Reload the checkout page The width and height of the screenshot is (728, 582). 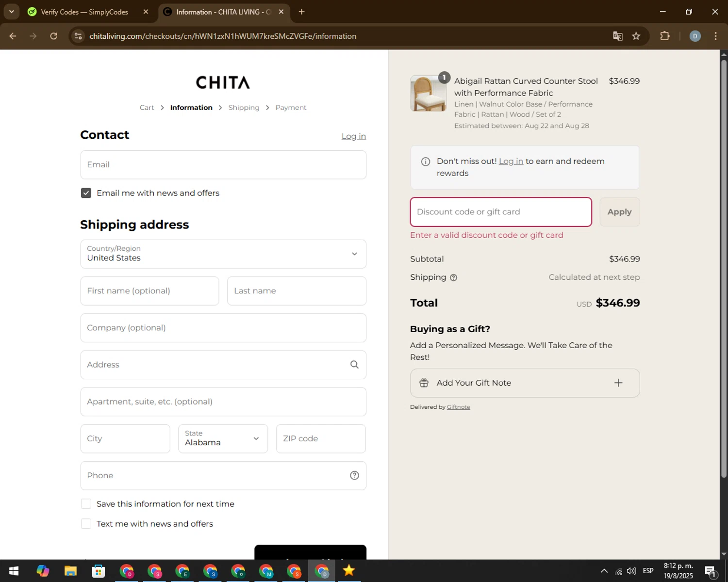tap(54, 36)
